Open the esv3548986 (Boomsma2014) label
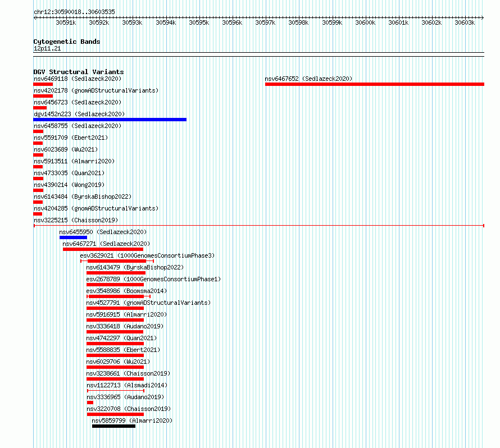Image resolution: width=500 pixels, height=448 pixels. [x=126, y=291]
